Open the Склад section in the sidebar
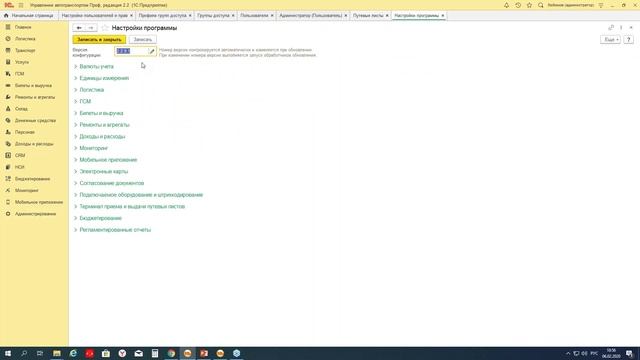This screenshot has width=640, height=360. [21, 109]
